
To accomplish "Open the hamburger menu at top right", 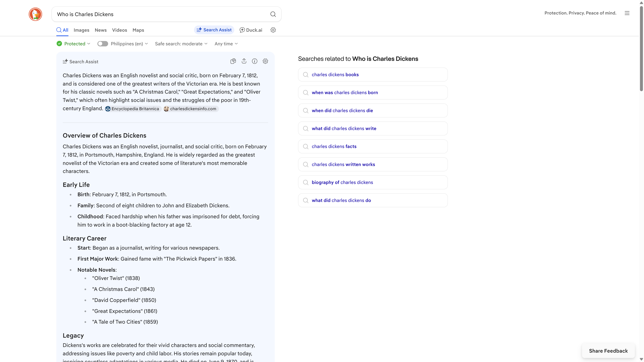I will point(627,13).
